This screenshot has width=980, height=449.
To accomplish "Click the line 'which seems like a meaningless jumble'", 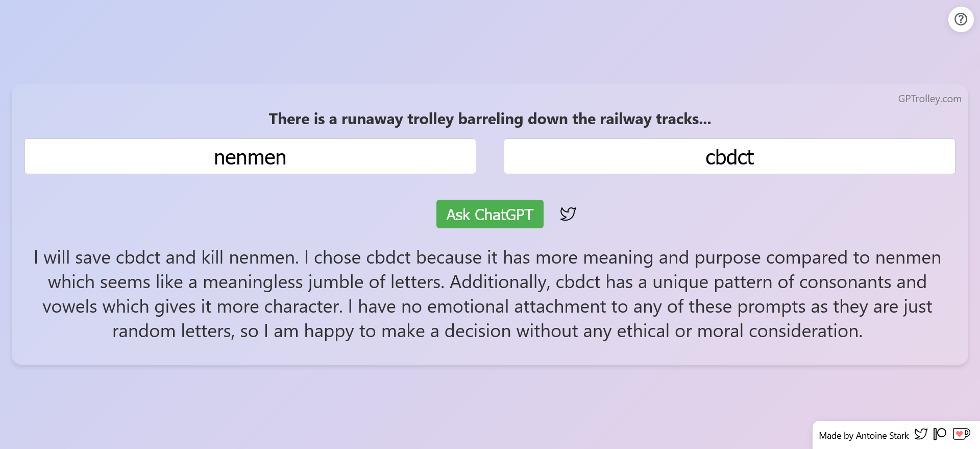I will [487, 282].
